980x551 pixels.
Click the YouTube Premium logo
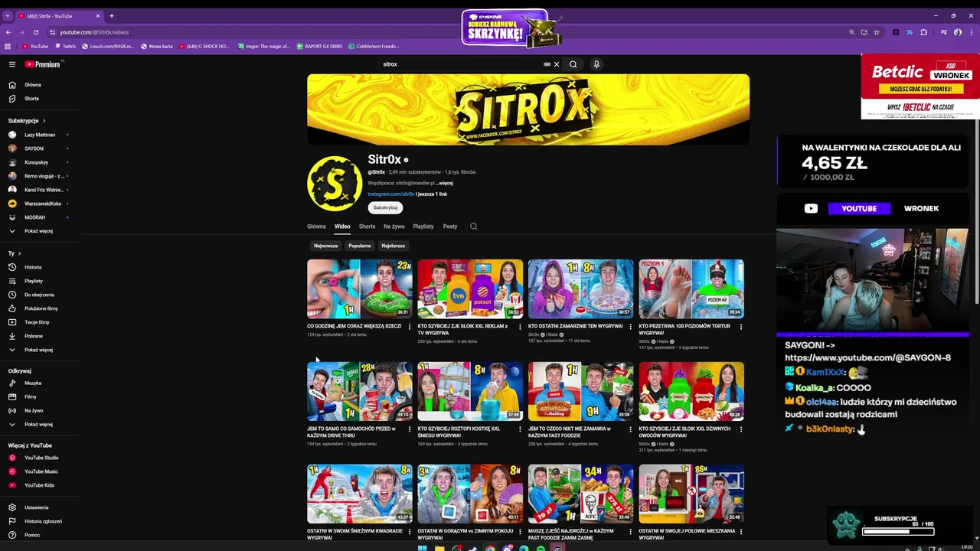[x=43, y=64]
